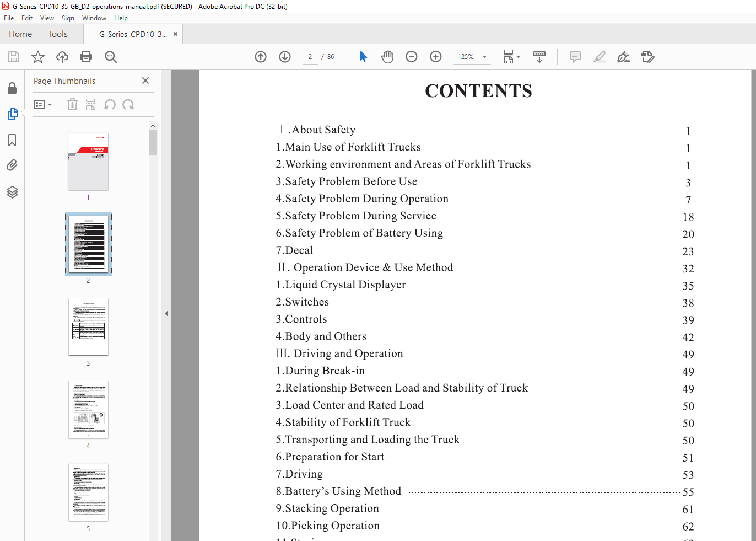The height and width of the screenshot is (541, 756).
Task: Click the page number input field
Action: [x=310, y=57]
